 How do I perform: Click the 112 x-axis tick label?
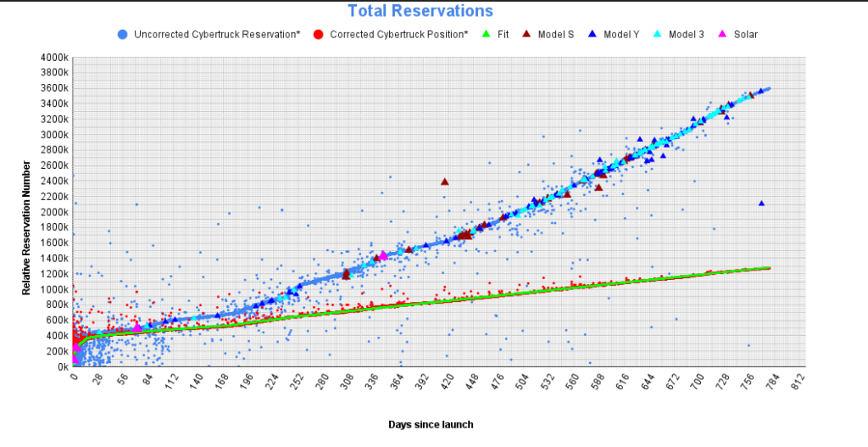click(172, 381)
